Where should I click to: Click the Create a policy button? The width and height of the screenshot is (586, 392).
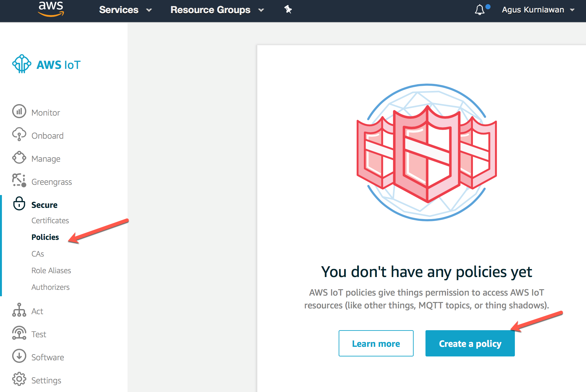point(470,344)
